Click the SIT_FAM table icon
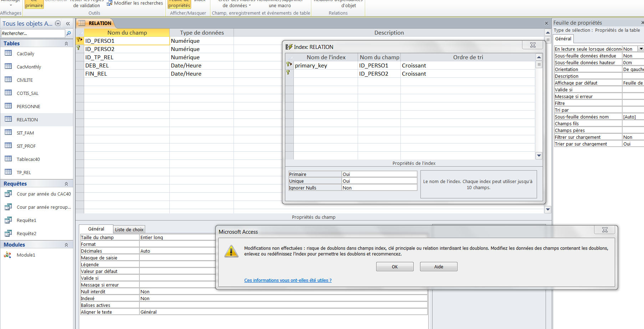Screen dimensions: 644x329 (9, 132)
